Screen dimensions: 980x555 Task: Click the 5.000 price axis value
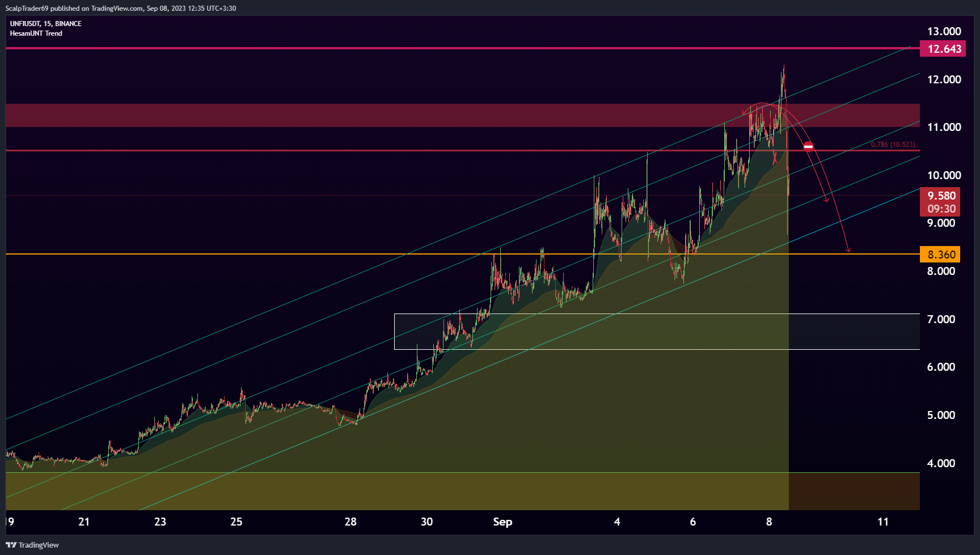tap(941, 415)
